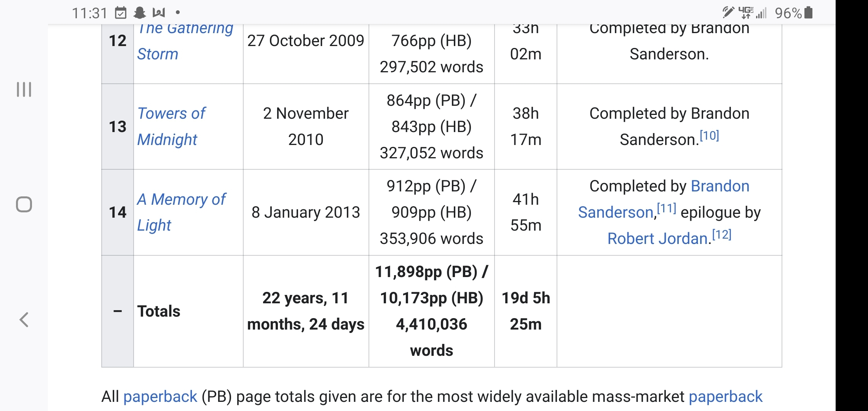Open the Towers of Midnight link
Viewport: 868px width, 411px height.
pyautogui.click(x=171, y=126)
